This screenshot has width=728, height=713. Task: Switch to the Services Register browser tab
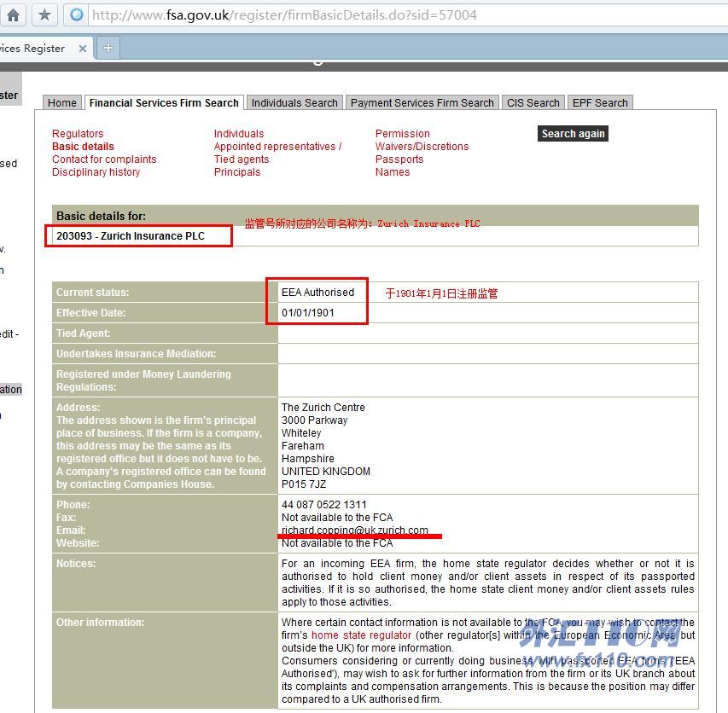pos(45,48)
